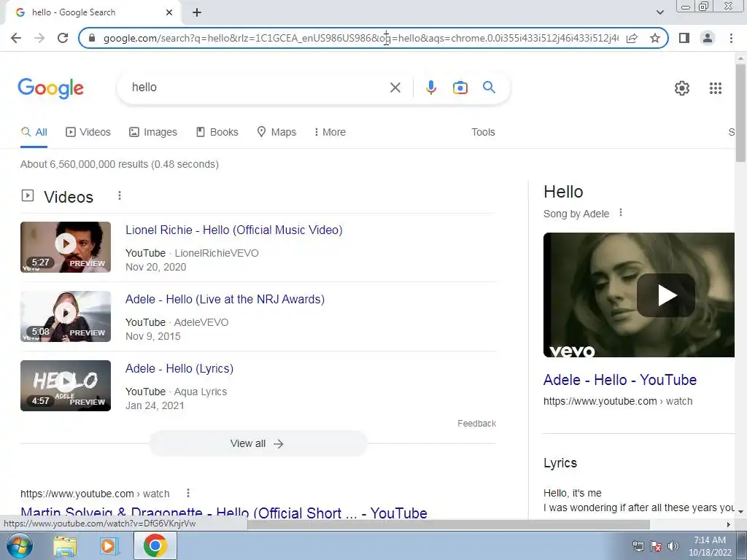Open Chrome side panel icon
This screenshot has width=747, height=560.
pos(684,38)
